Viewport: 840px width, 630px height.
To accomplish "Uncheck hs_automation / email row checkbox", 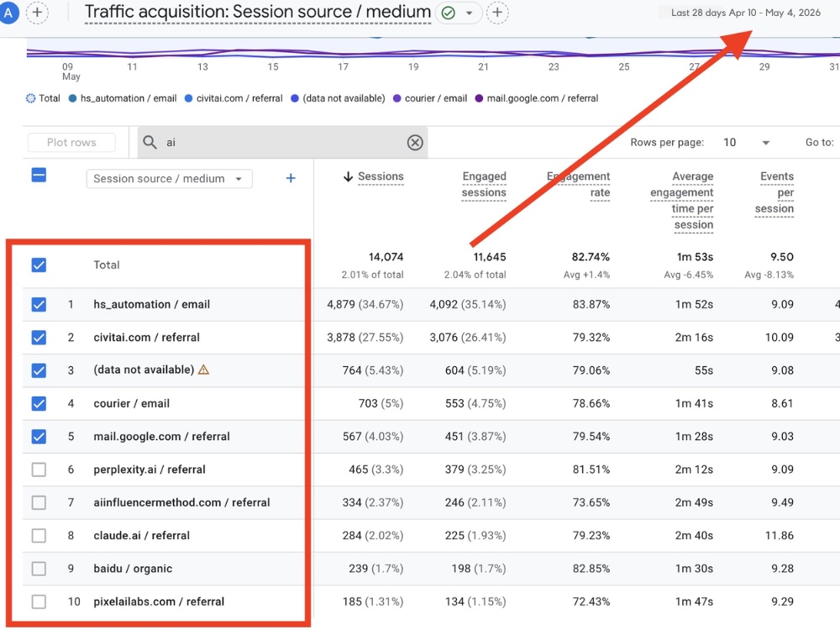I will pyautogui.click(x=39, y=305).
